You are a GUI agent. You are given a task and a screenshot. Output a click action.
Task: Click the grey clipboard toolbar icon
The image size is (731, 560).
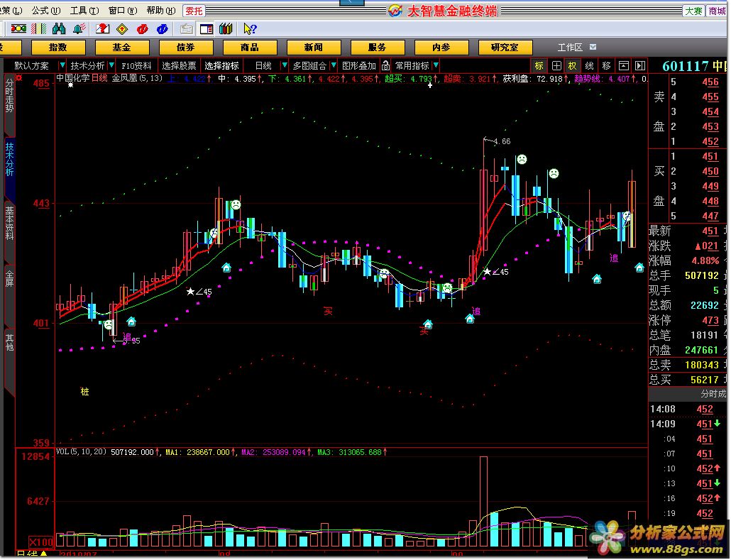coord(186,29)
